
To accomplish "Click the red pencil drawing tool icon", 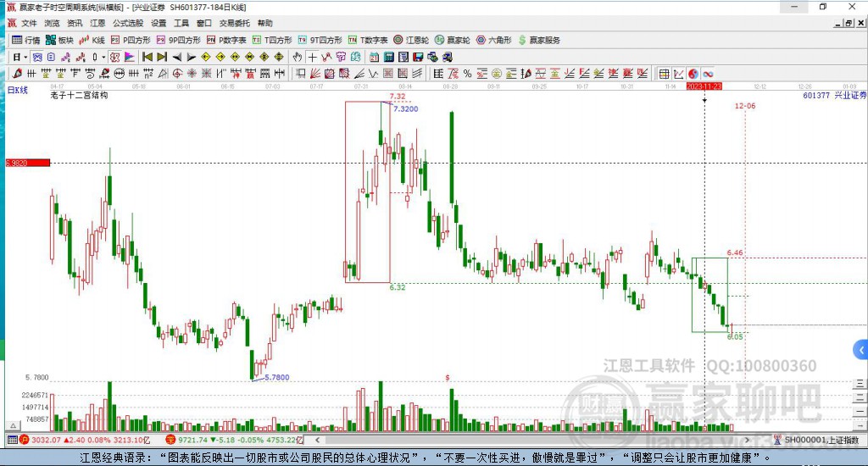I will (x=17, y=74).
